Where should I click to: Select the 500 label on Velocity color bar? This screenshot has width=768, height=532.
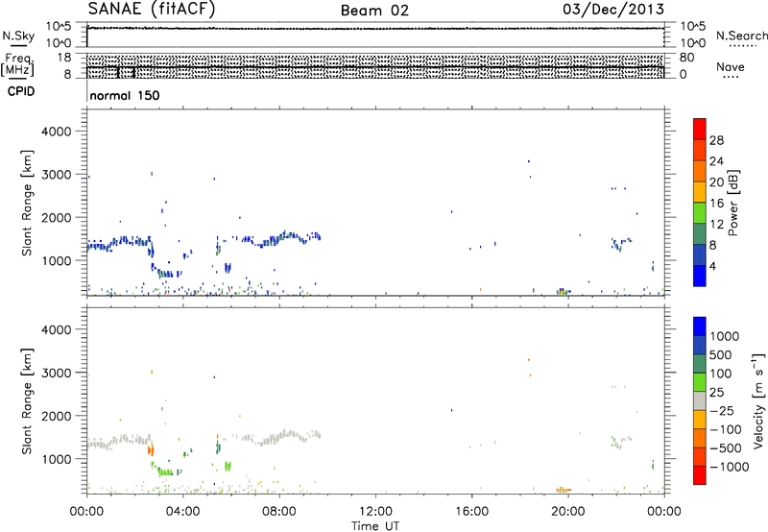pos(721,355)
